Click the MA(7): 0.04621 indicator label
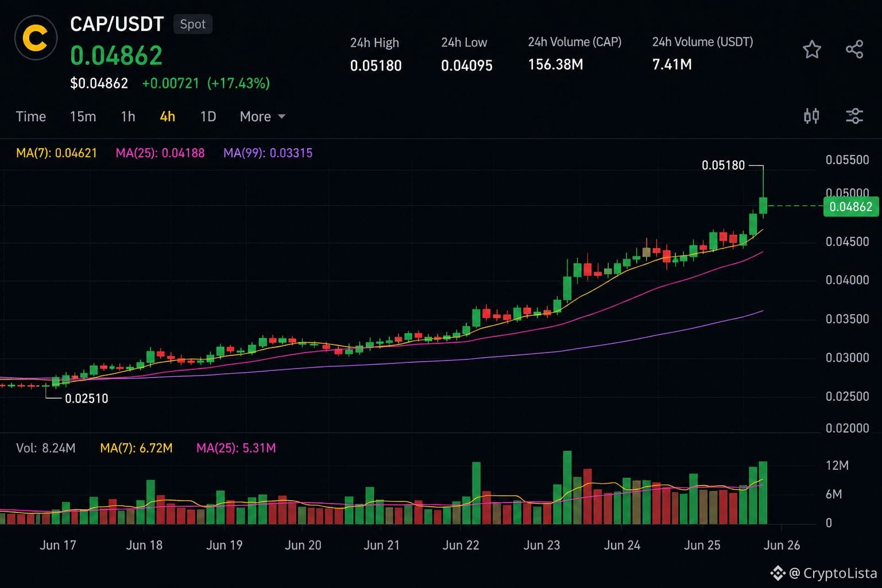The height and width of the screenshot is (588, 882). pos(56,153)
